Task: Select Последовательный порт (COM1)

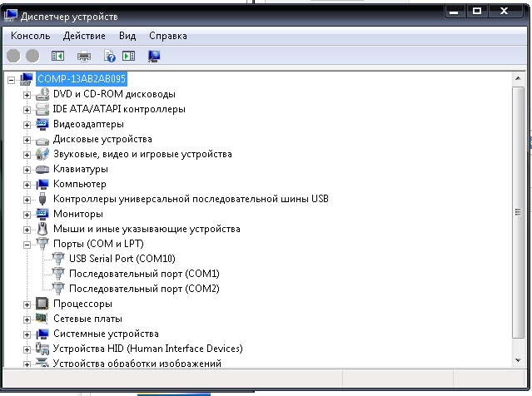Action: pos(144,274)
